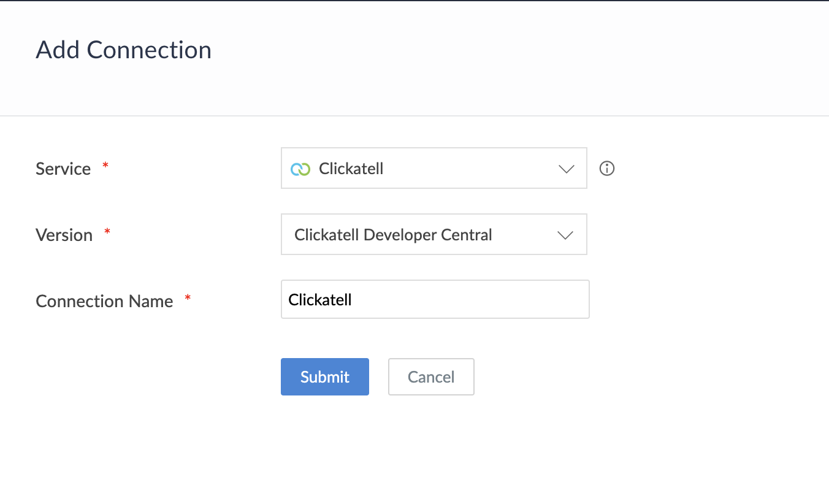Click empty right end of Connection Name box
The image size is (829, 504).
click(x=552, y=299)
